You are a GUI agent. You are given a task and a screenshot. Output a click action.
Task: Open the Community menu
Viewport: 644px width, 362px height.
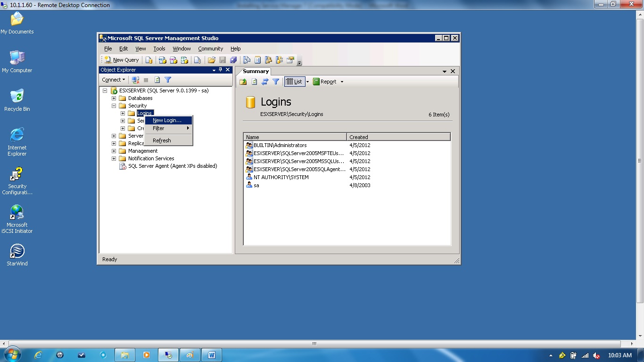pyautogui.click(x=210, y=49)
